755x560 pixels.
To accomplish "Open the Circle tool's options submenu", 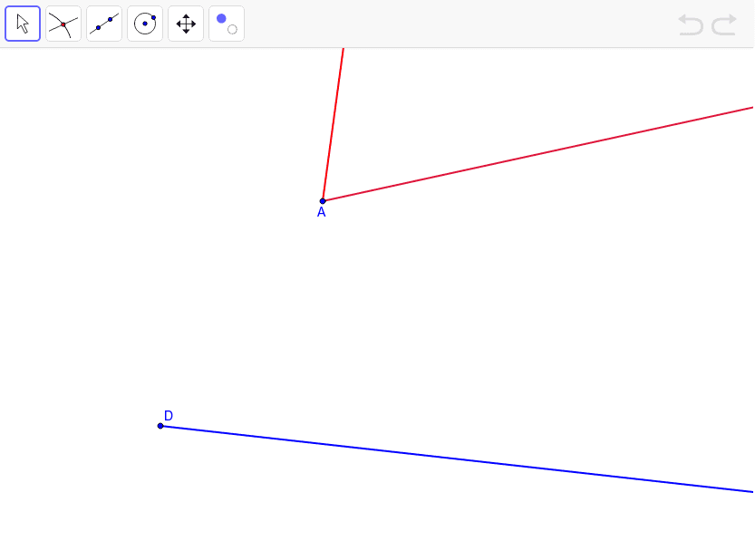I will pyautogui.click(x=157, y=36).
